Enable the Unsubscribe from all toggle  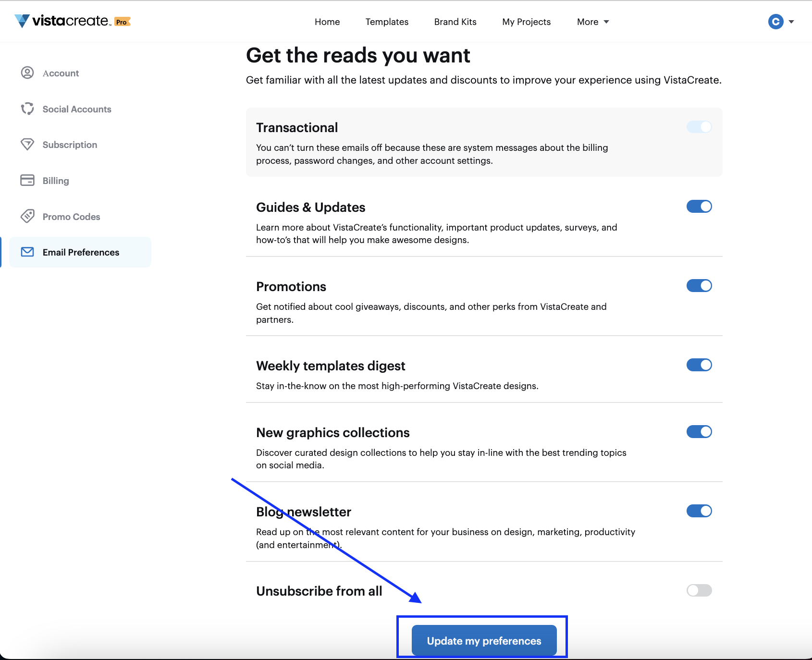pyautogui.click(x=699, y=590)
